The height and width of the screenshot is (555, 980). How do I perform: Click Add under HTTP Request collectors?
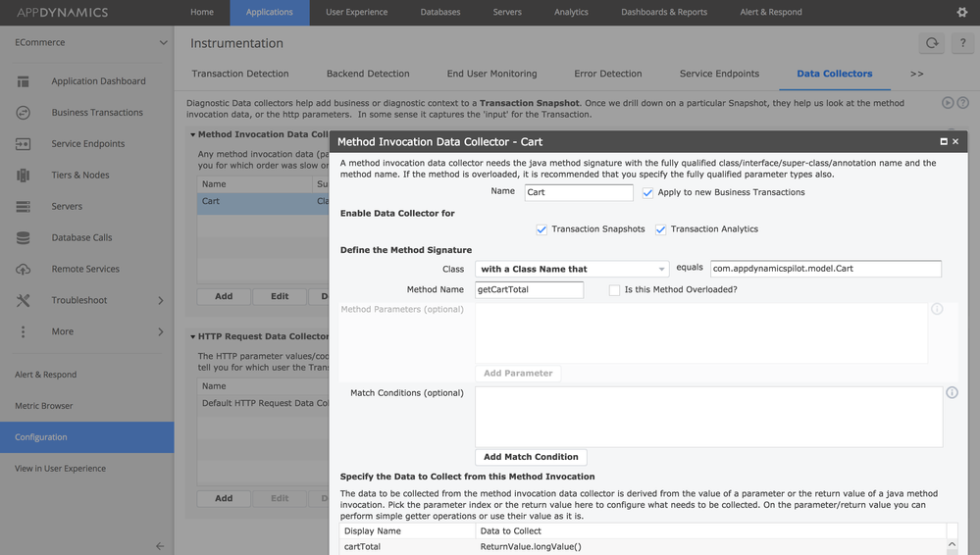[x=224, y=498]
